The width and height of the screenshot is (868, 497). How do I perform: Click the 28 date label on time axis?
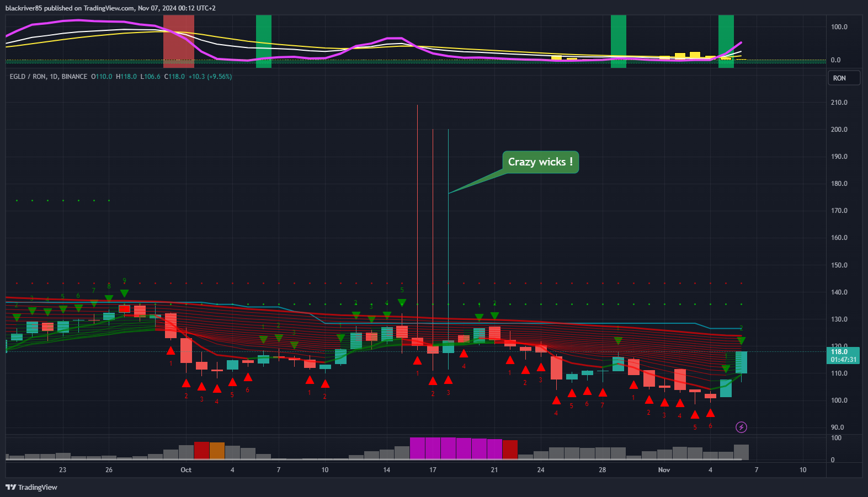[x=602, y=470]
